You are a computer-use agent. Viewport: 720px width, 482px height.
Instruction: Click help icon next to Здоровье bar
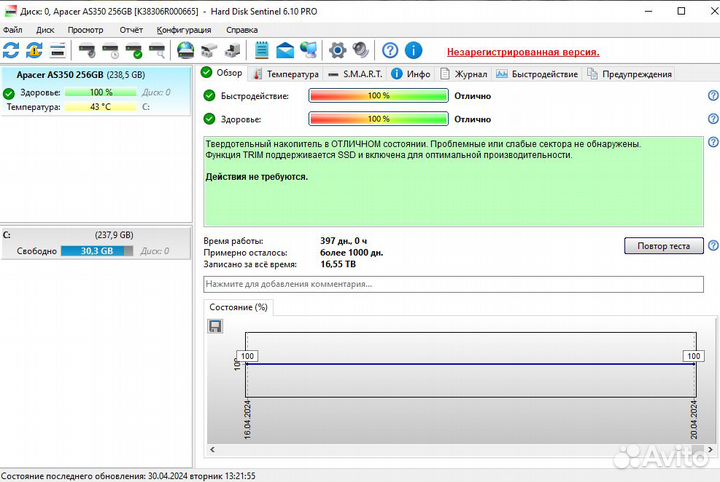(713, 119)
